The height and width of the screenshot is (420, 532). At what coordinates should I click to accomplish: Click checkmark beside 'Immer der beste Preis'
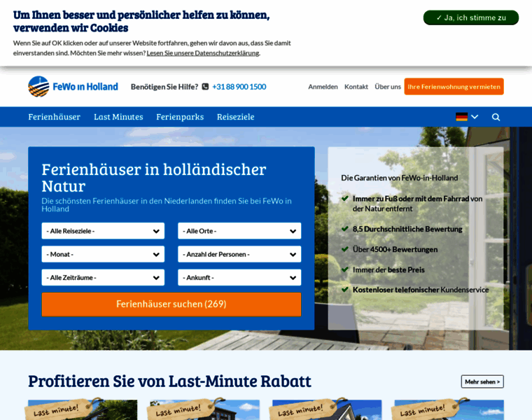[345, 269]
